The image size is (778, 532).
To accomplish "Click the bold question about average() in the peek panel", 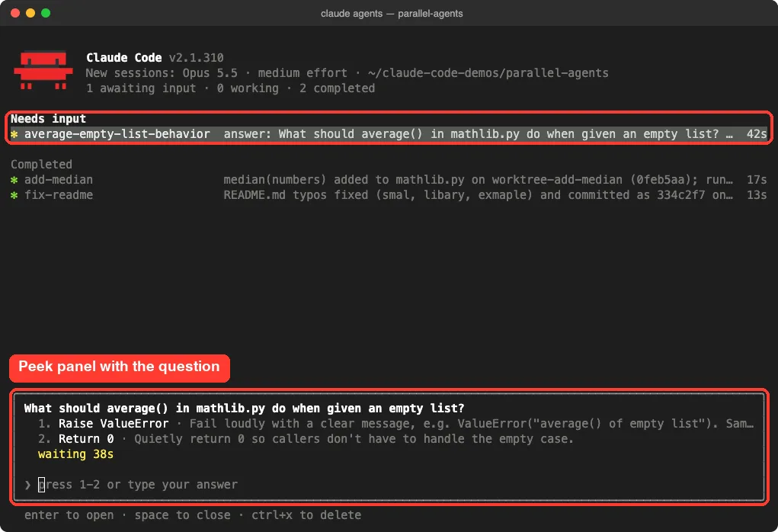I will tap(244, 409).
